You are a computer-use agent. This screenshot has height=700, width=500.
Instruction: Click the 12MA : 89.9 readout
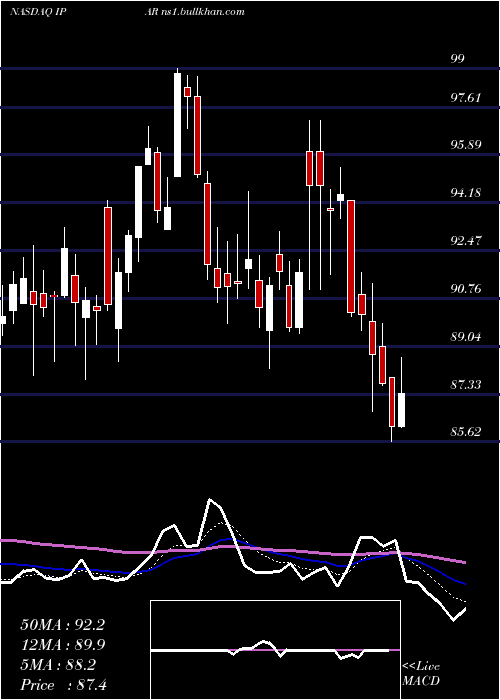click(62, 645)
